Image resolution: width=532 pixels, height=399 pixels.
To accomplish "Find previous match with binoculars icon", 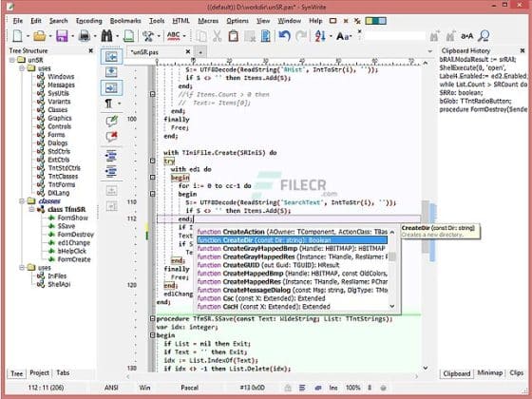I will coord(450,36).
